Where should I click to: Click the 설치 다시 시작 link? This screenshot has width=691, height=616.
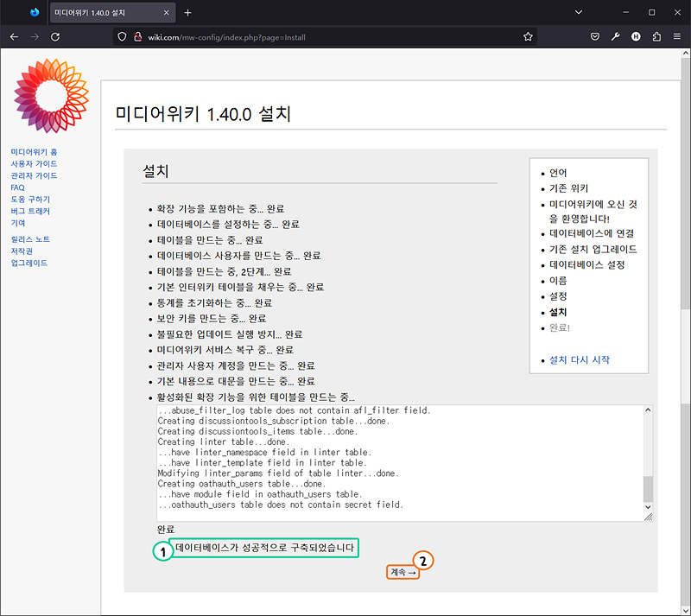(579, 359)
